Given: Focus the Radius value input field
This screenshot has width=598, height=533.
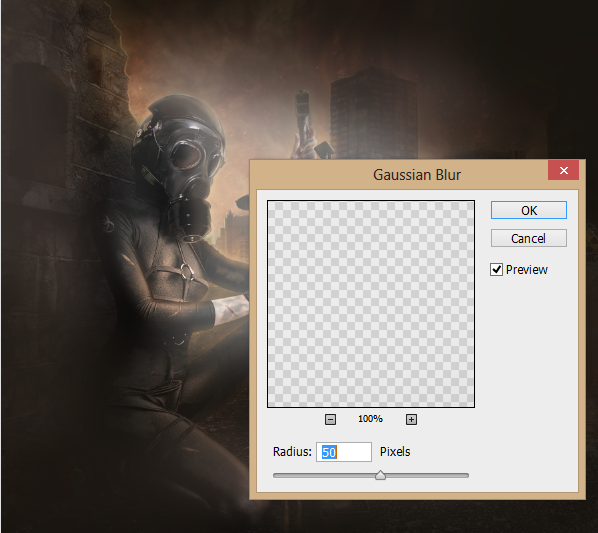Looking at the screenshot, I should click(344, 452).
